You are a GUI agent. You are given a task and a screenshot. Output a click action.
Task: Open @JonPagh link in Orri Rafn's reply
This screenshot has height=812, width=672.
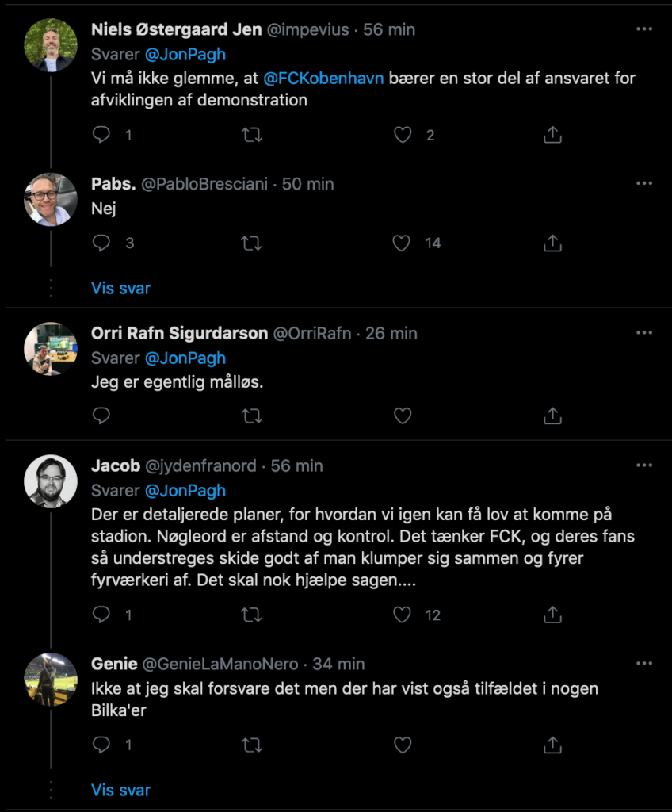(x=185, y=358)
